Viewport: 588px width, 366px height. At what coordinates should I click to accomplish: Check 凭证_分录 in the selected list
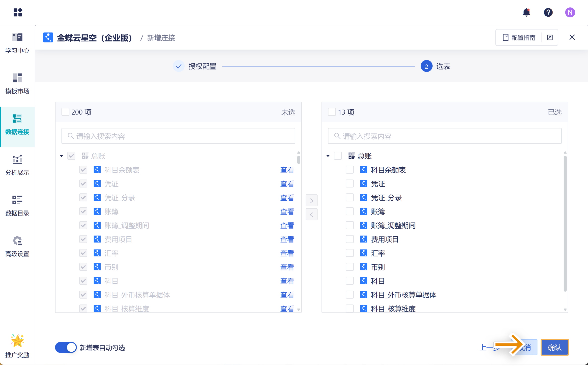(x=350, y=198)
